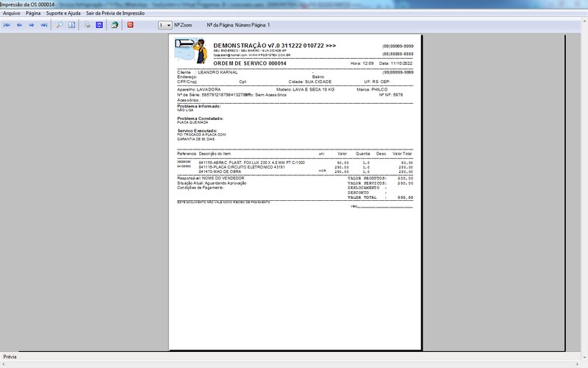Click Situação Atual: Aguardando Aprovação
588x368 pixels.
pos(212,183)
